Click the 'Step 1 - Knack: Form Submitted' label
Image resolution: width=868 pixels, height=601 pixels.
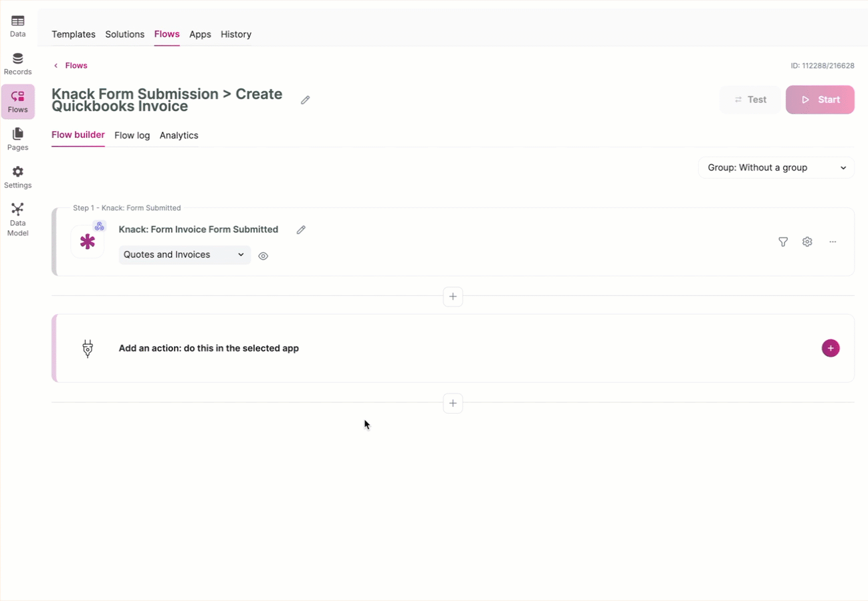point(127,208)
